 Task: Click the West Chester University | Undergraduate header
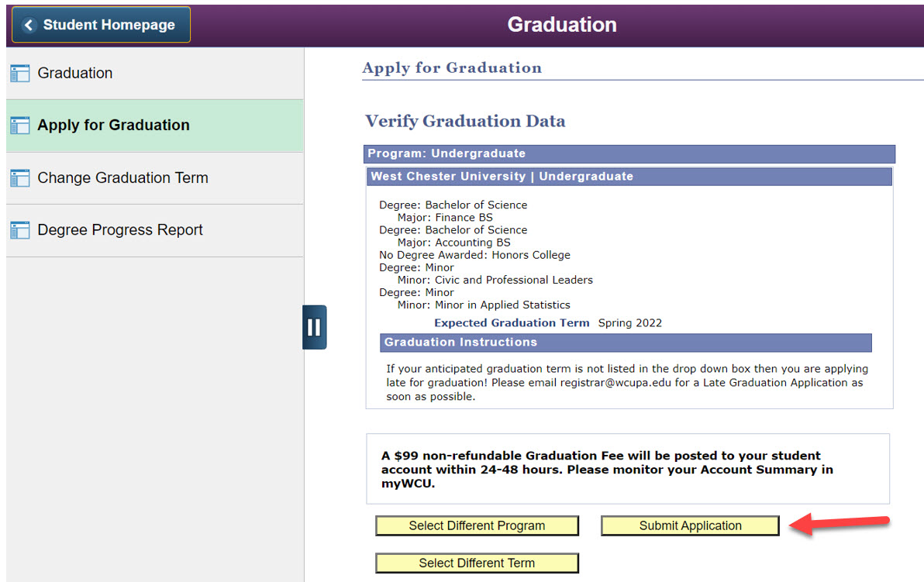629,177
